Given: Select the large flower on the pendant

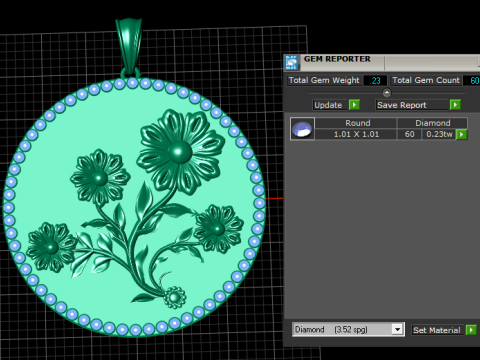Looking at the screenshot, I should coord(180,152).
